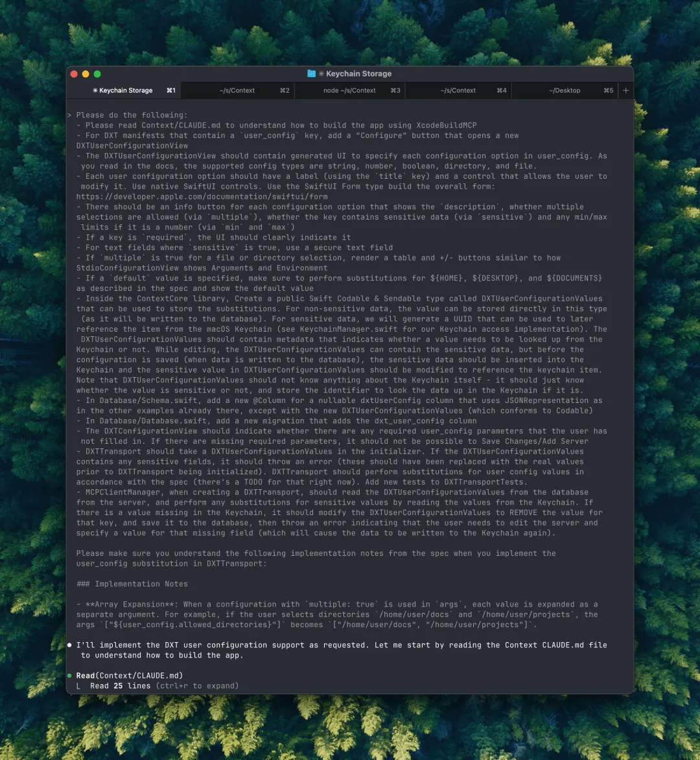Click the 'user_config substitution in DXTTransport:' line
700x760 pixels.
pyautogui.click(x=172, y=564)
